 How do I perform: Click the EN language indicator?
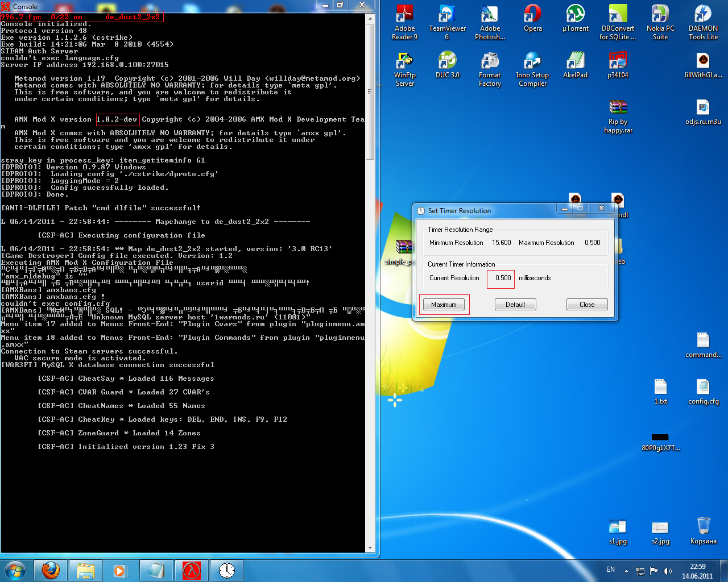click(610, 569)
